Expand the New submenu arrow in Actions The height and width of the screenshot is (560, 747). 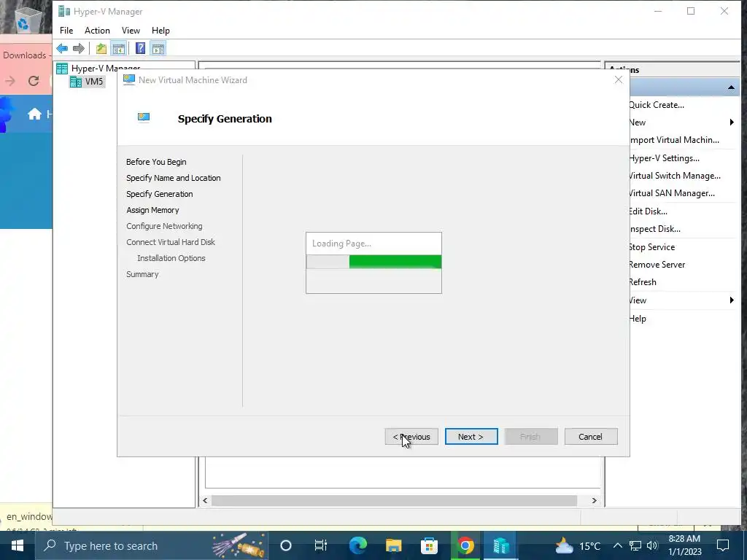[732, 122]
